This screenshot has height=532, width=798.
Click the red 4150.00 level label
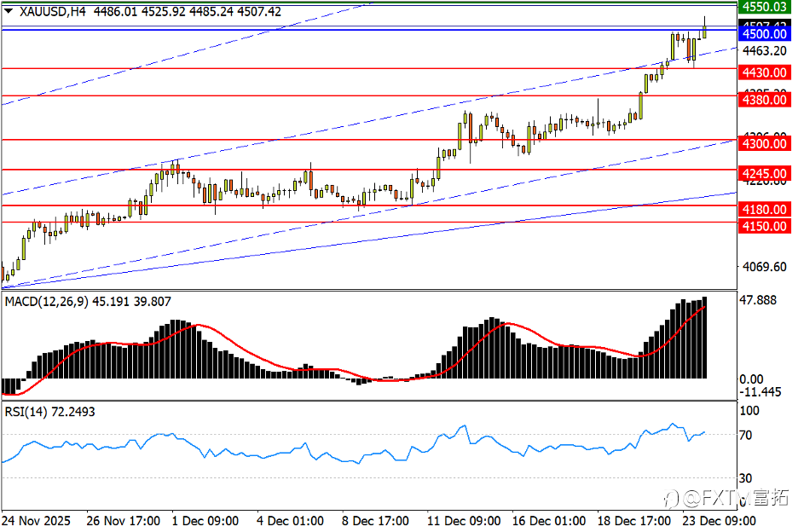click(764, 226)
